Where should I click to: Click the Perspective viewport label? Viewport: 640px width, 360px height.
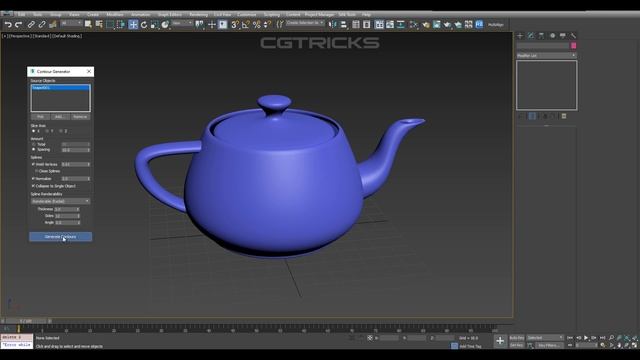[x=19, y=36]
